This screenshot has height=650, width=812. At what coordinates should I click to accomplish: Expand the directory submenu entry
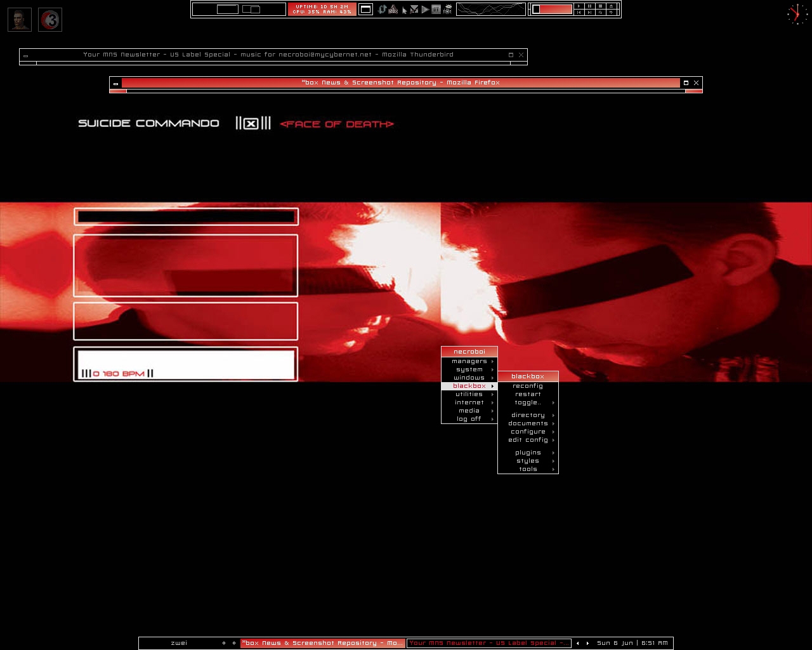click(528, 415)
